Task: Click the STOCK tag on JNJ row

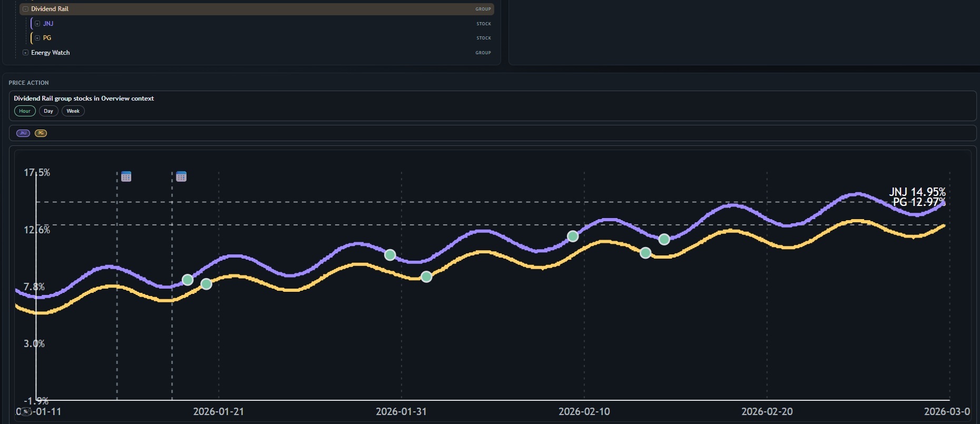Action: point(484,24)
